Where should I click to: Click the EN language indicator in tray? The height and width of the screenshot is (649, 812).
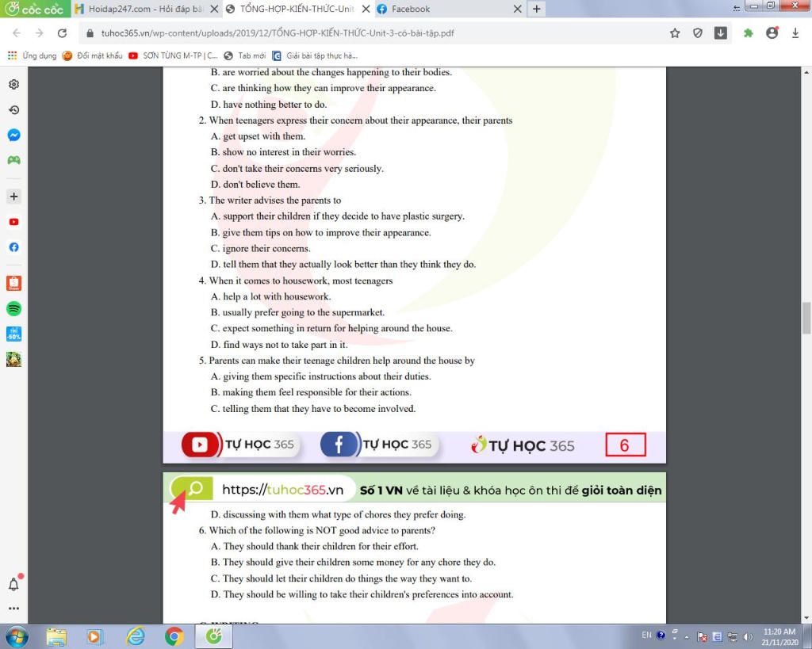click(x=646, y=635)
